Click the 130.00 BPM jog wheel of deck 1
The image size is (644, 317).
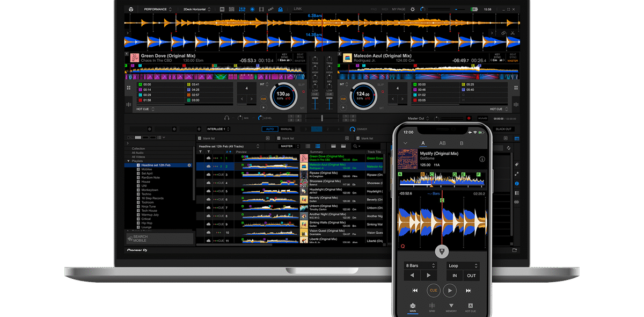coord(283,96)
